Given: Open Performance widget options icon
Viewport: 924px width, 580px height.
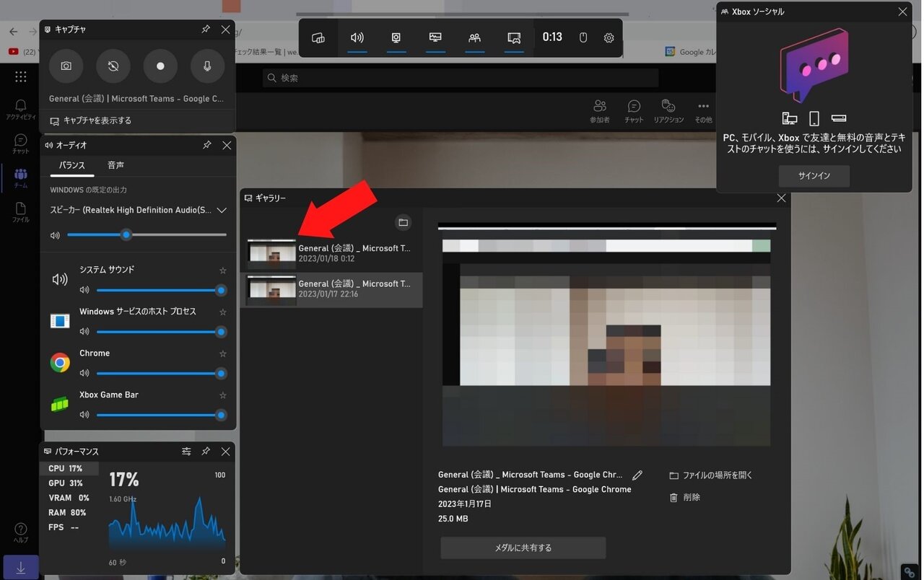Looking at the screenshot, I should coord(186,452).
